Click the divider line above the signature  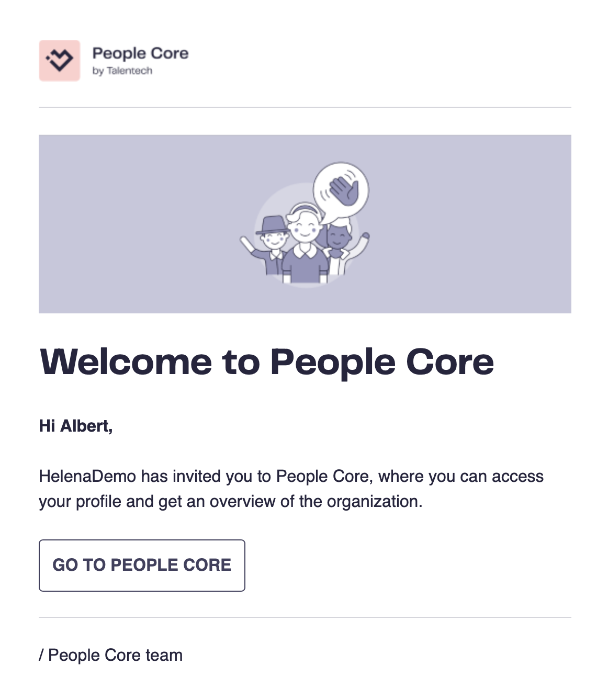coord(305,617)
